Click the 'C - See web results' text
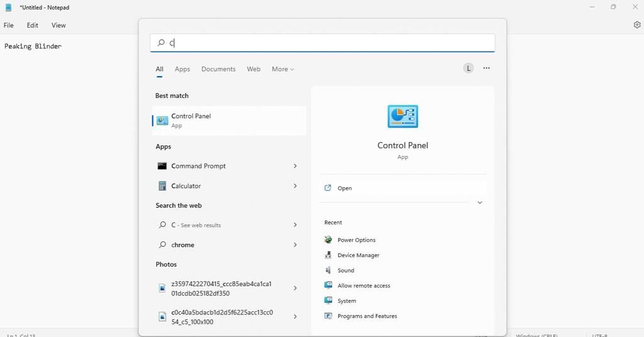This screenshot has width=644, height=337. [196, 225]
